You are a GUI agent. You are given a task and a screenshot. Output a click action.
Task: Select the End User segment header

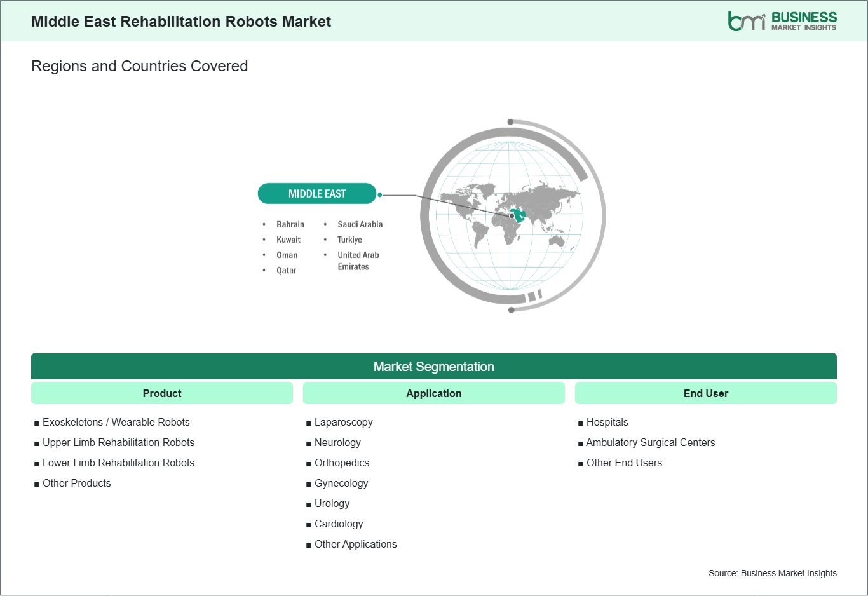[706, 393]
